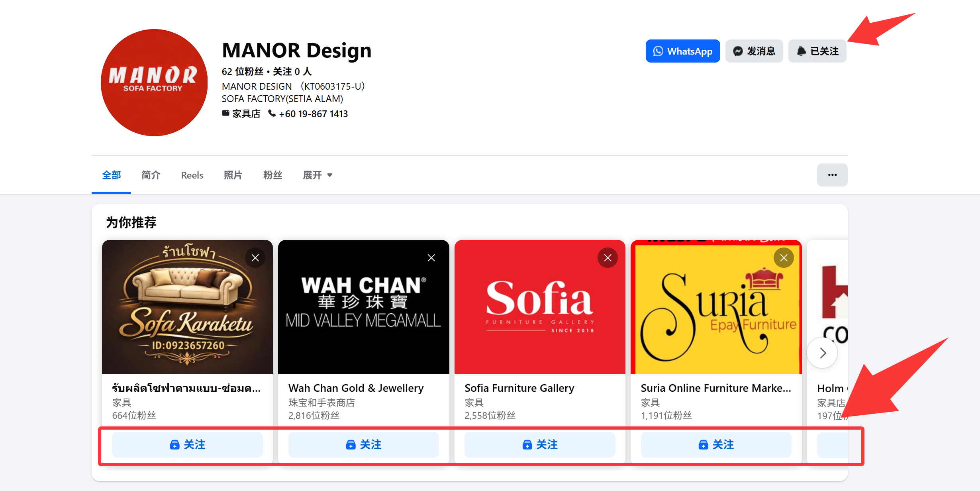The image size is (980, 491).
Task: Open the Wah Chan Mid Valley image
Action: pos(363,307)
